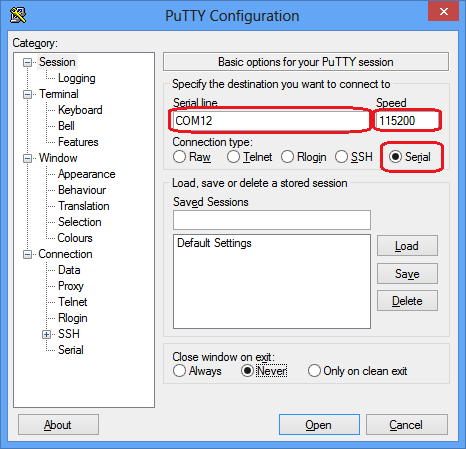The width and height of the screenshot is (466, 449).
Task: Save the current session
Action: click(407, 274)
